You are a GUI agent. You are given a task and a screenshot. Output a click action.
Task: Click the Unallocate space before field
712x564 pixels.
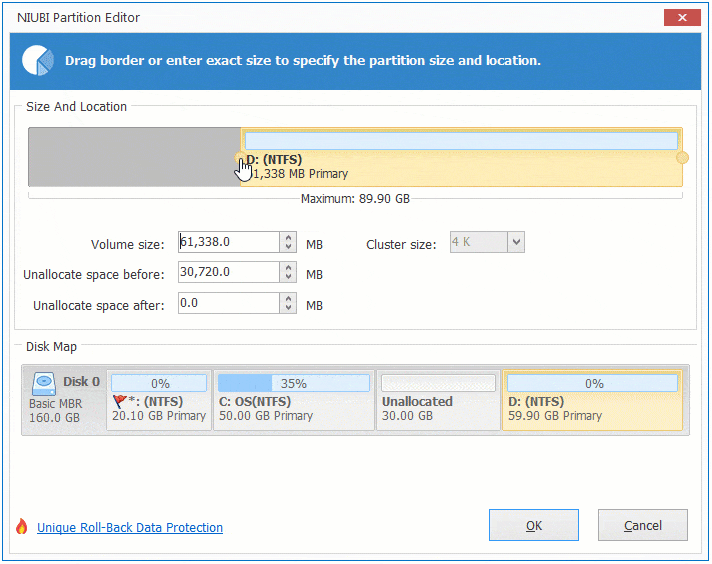[x=229, y=272]
